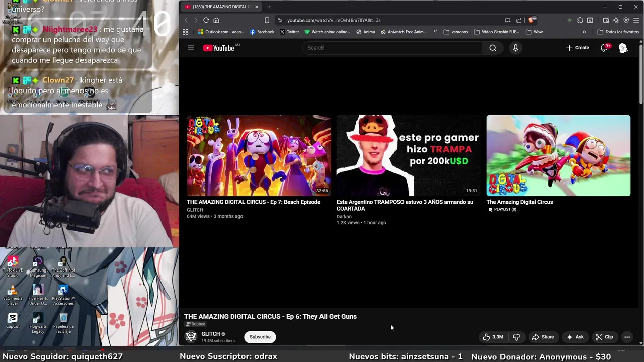Open the Brave VPN shield icon

coord(626,20)
